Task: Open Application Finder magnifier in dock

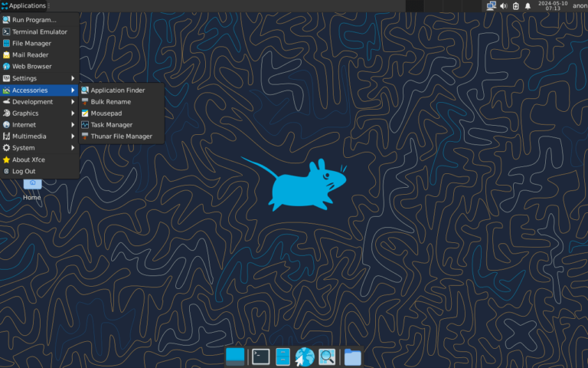Action: click(327, 356)
